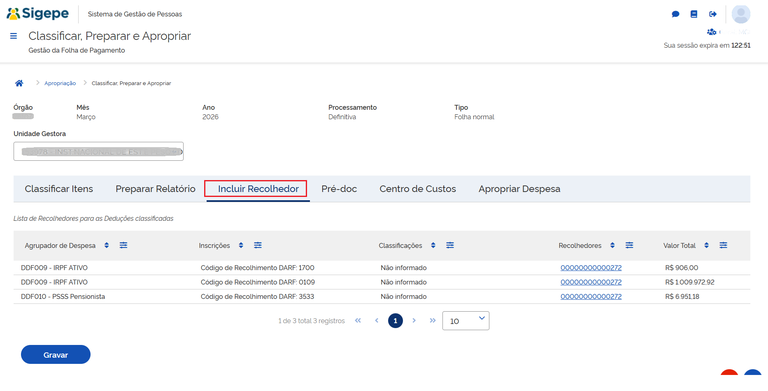The image size is (768, 391).
Task: Go to previous page of results
Action: tap(377, 320)
